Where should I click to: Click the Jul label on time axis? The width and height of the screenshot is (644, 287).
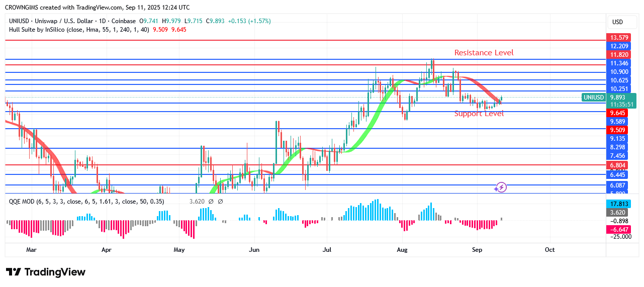point(327,250)
